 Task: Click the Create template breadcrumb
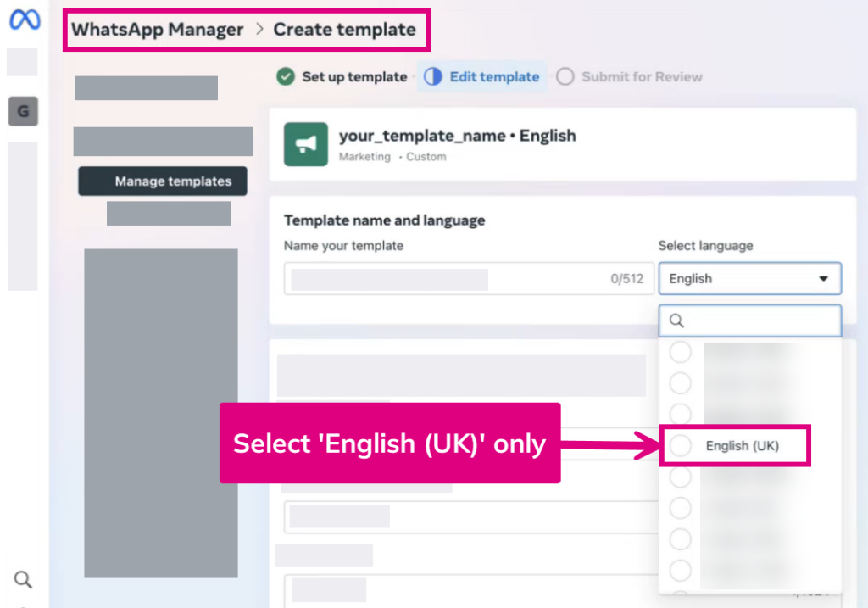tap(344, 30)
